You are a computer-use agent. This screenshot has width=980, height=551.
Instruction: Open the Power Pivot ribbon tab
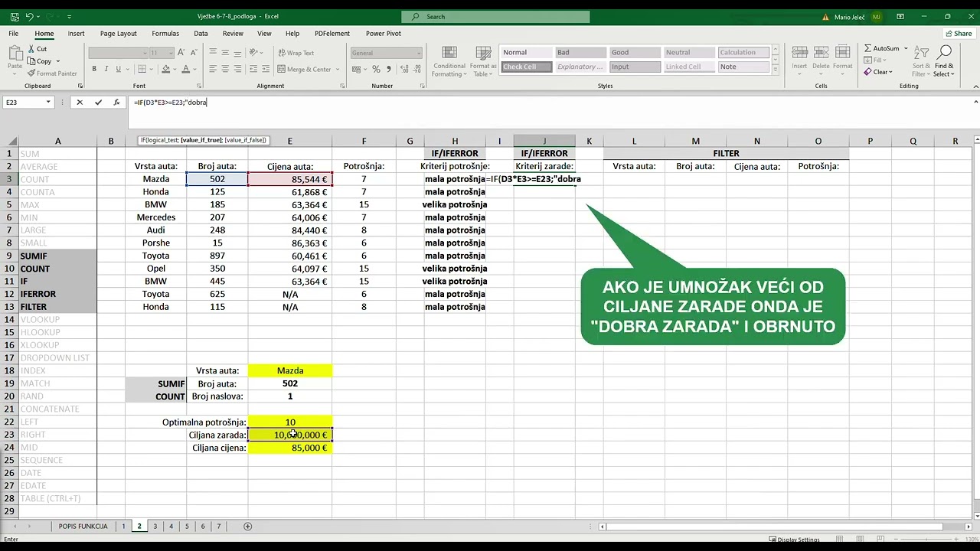[383, 34]
